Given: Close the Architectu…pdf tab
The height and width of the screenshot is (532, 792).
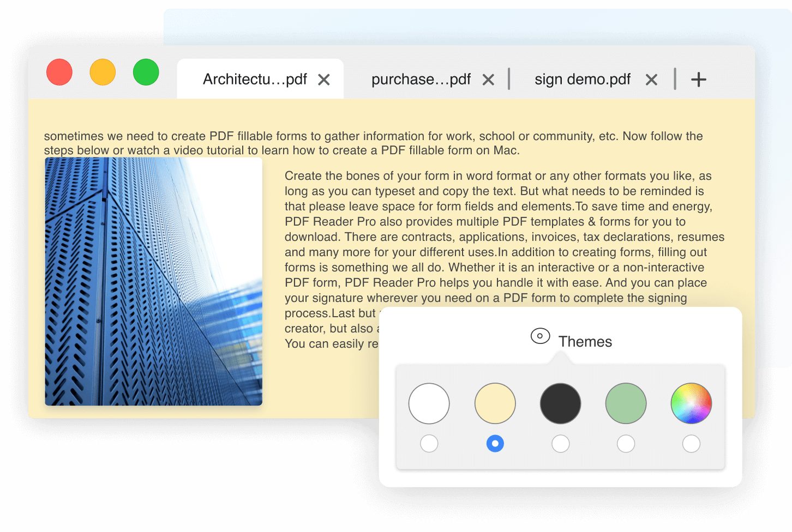Looking at the screenshot, I should tap(324, 80).
